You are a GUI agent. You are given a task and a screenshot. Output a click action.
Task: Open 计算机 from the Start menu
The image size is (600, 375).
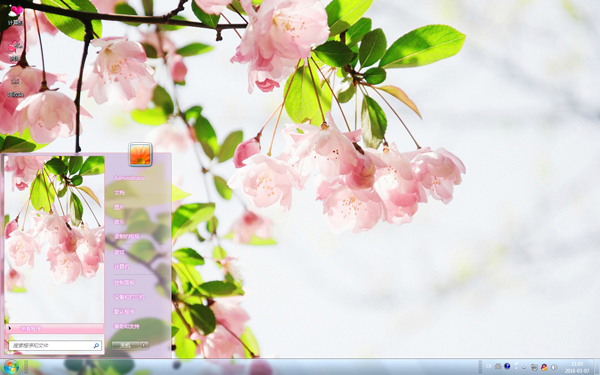122,266
